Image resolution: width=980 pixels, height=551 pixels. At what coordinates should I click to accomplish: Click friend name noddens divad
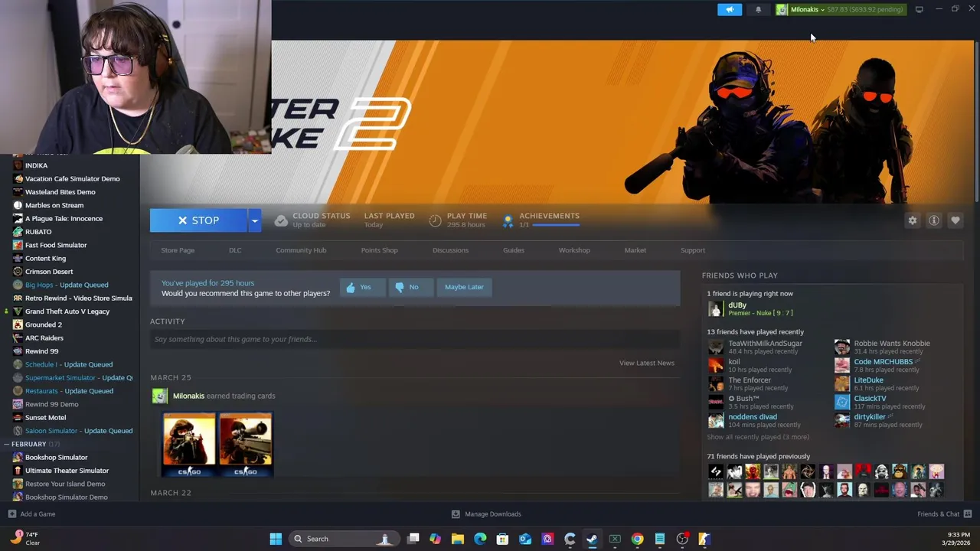click(x=753, y=417)
